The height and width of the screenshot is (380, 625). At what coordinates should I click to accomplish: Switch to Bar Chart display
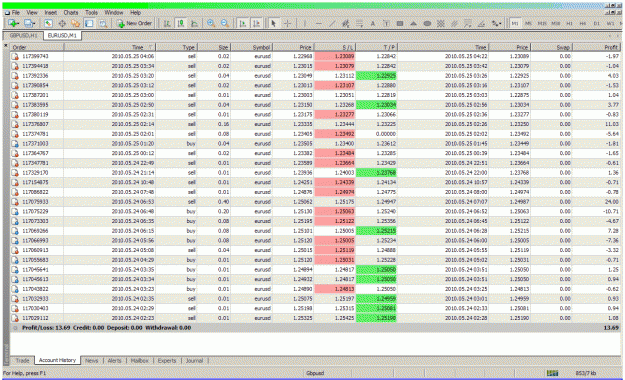[x=167, y=24]
